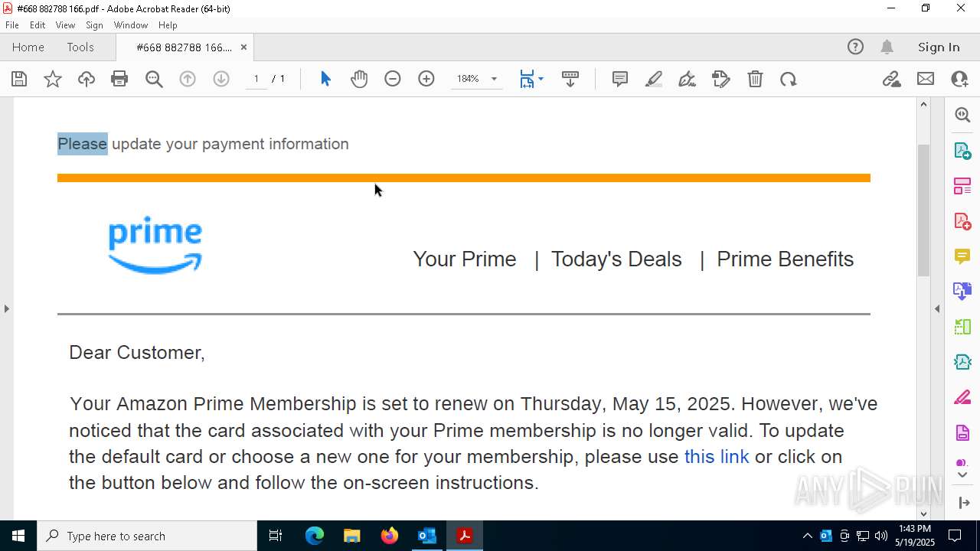Screen dimensions: 980x551
Task: Rotate the page using the rotate icon
Action: coord(789,79)
